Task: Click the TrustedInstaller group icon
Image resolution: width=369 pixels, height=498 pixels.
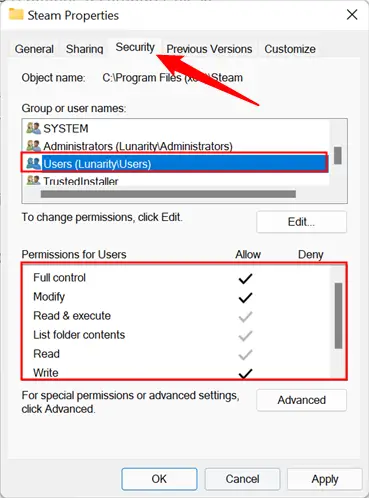Action: (x=33, y=181)
